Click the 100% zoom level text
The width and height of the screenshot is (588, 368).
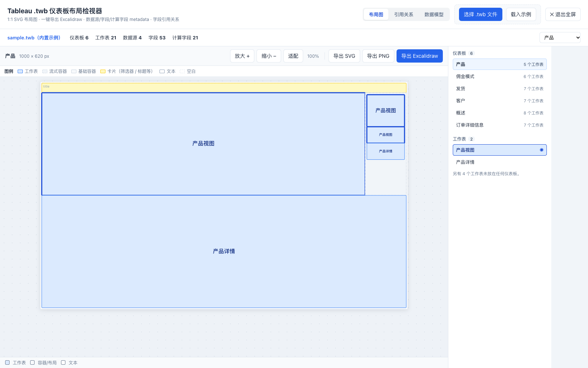[313, 56]
